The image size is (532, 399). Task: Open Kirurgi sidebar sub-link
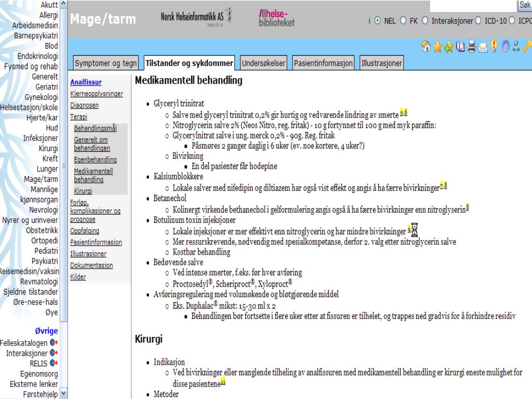pos(83,191)
